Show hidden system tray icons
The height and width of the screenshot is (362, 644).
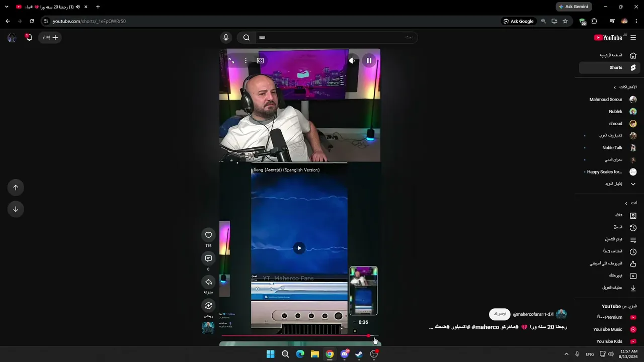[566, 354]
